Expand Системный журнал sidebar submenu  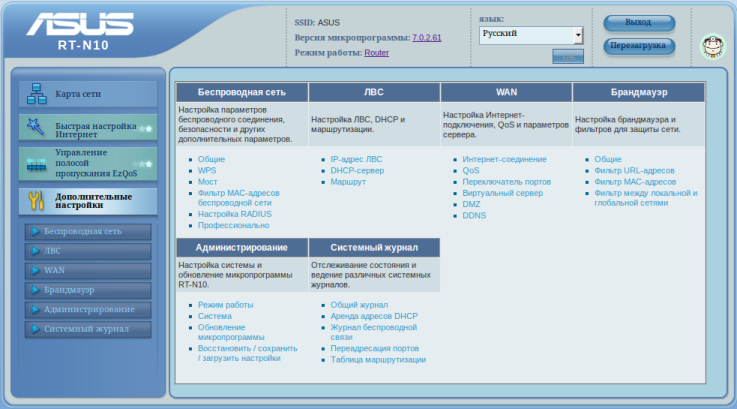click(88, 329)
